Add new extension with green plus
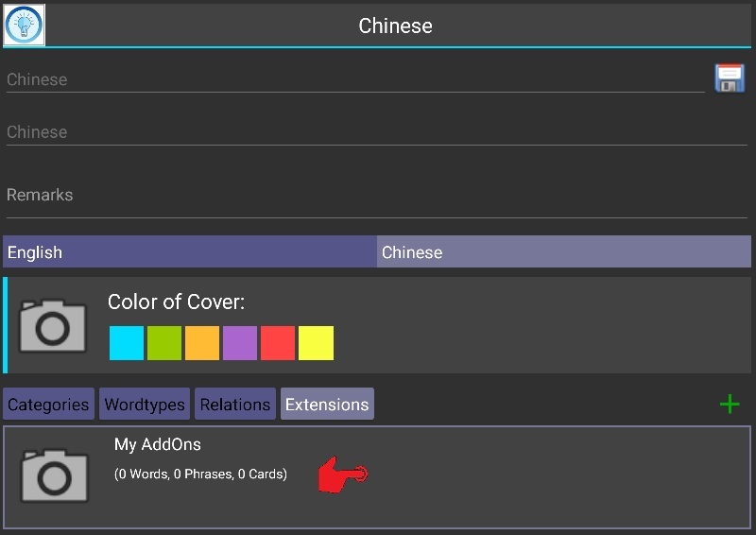Image resolution: width=756 pixels, height=535 pixels. tap(730, 404)
